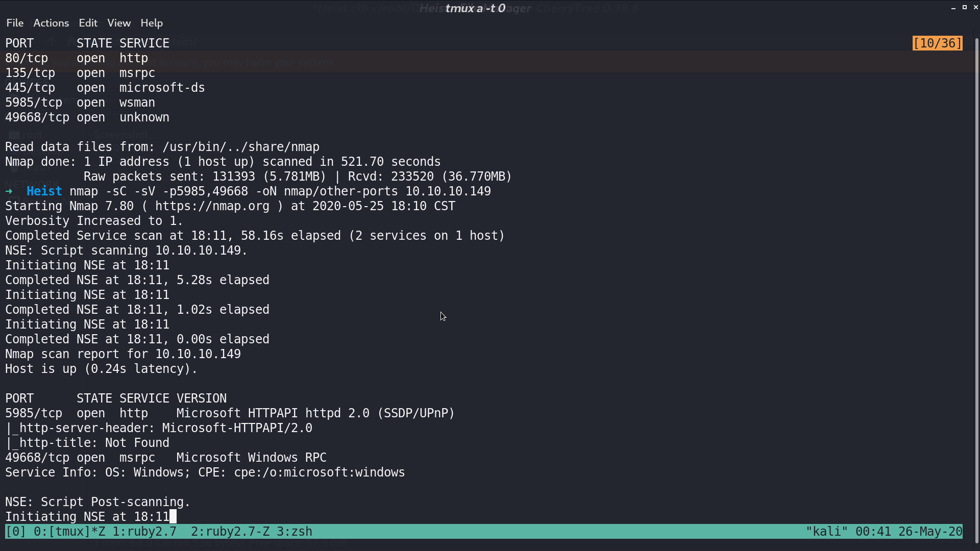980x551 pixels.
Task: Close the terminal window
Action: pos(976,7)
